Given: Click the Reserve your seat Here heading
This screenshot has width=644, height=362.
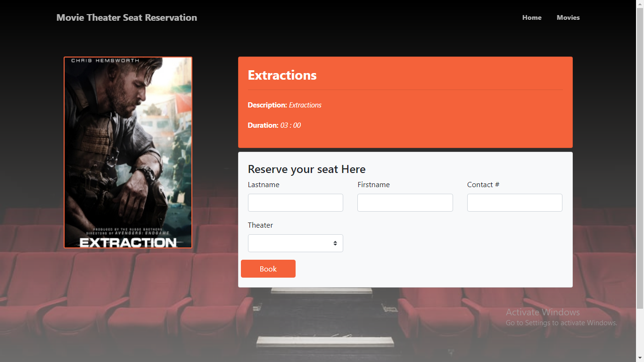Looking at the screenshot, I should point(306,169).
